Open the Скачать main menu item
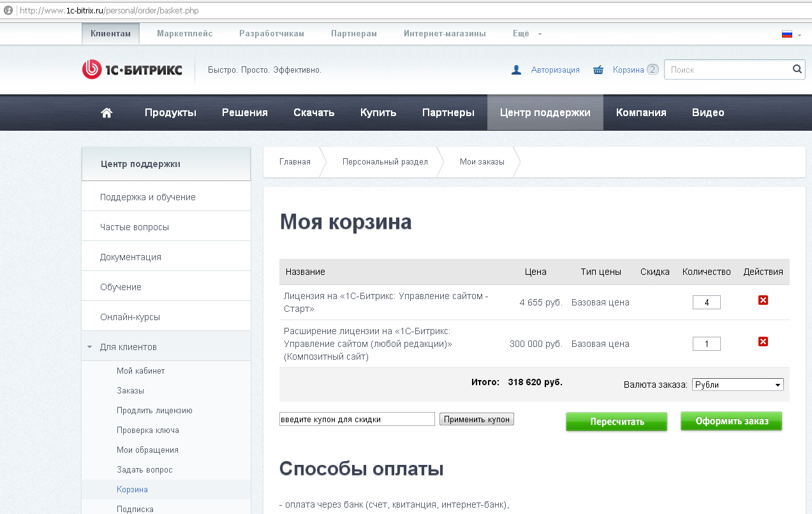This screenshot has width=812, height=514. click(x=314, y=113)
